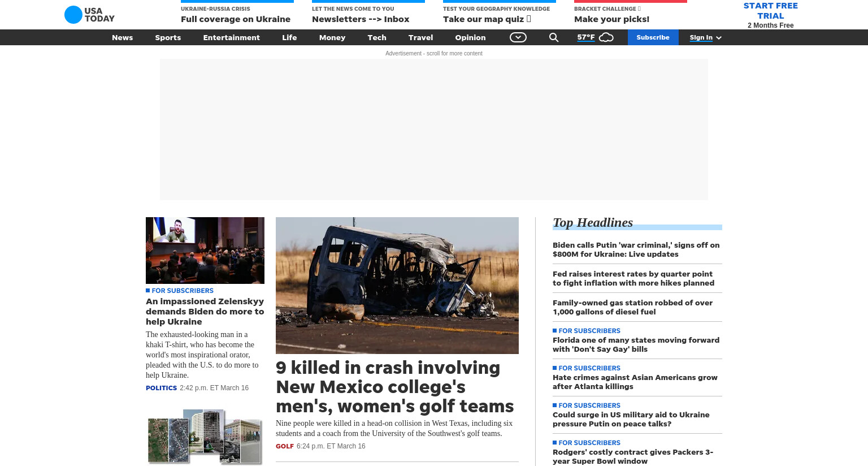The image size is (868, 466).
Task: Click the exhausted-looking man Zelenskyy summary
Action: [x=202, y=355]
